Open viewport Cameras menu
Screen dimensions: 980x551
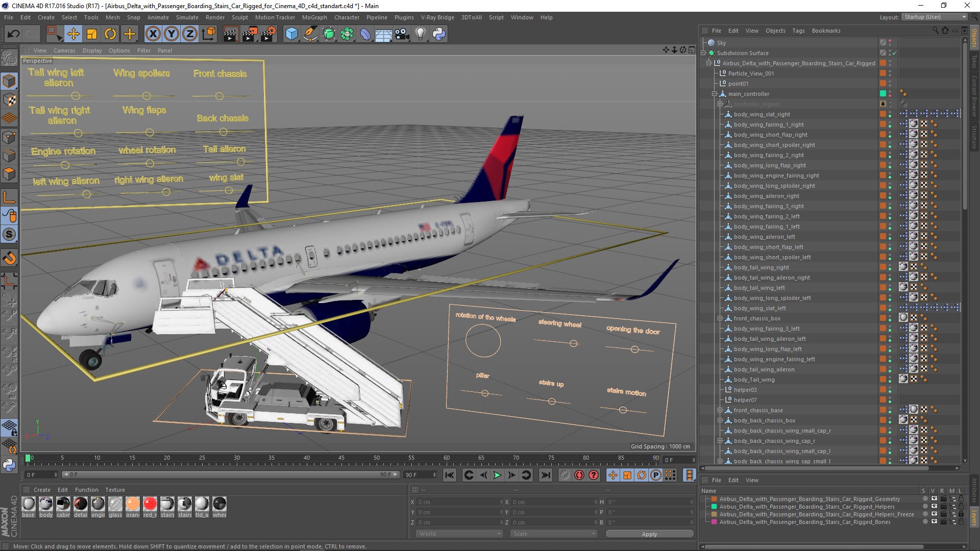pyautogui.click(x=64, y=51)
